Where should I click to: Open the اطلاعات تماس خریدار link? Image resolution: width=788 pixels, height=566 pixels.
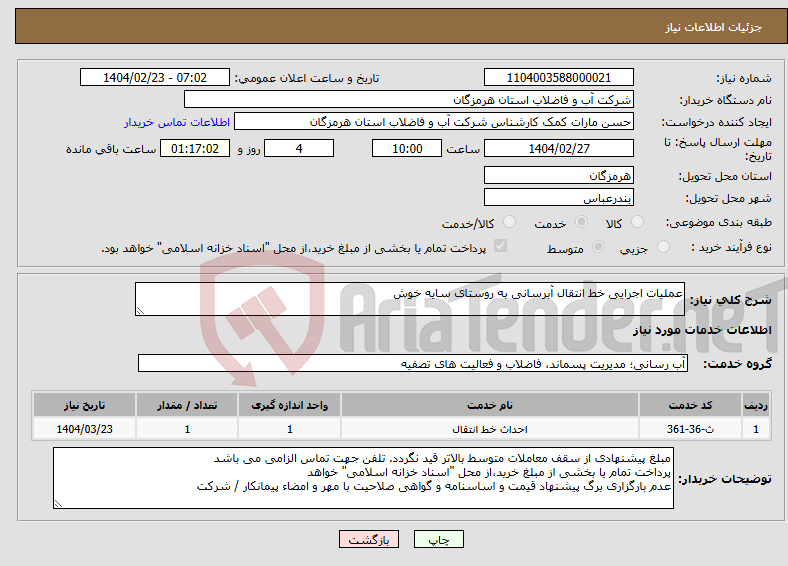coord(177,122)
